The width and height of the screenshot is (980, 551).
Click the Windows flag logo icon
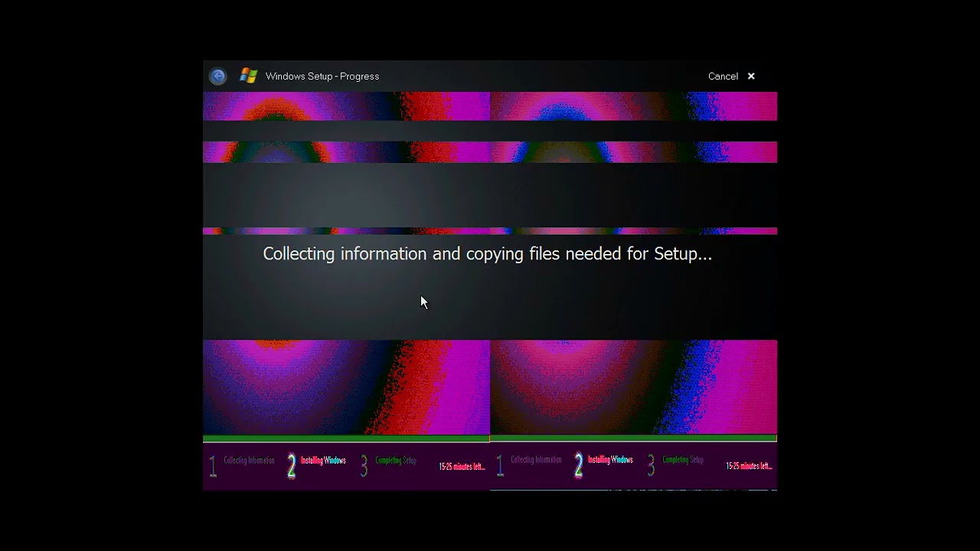(x=248, y=76)
